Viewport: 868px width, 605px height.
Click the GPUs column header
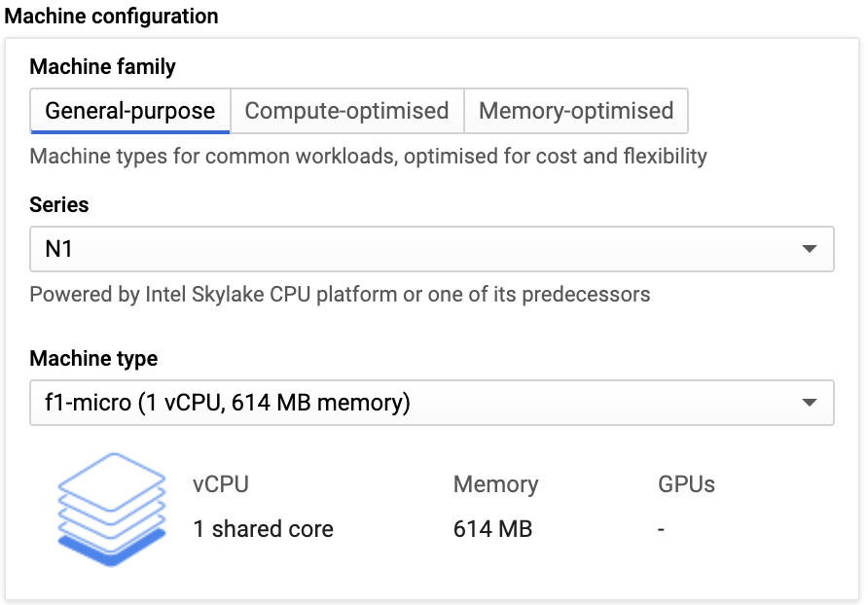coord(686,484)
